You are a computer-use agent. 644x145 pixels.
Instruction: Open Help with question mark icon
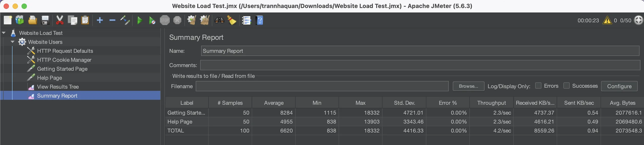click(259, 20)
